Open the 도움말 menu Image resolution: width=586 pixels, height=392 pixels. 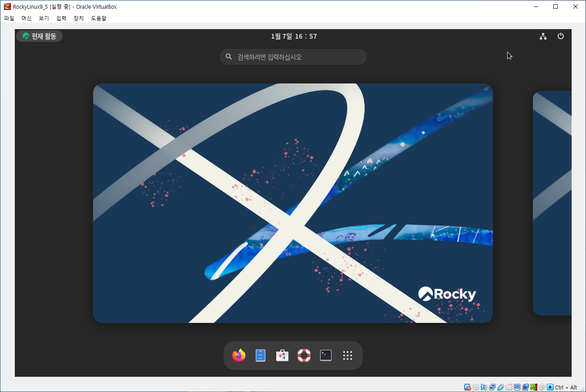[99, 18]
